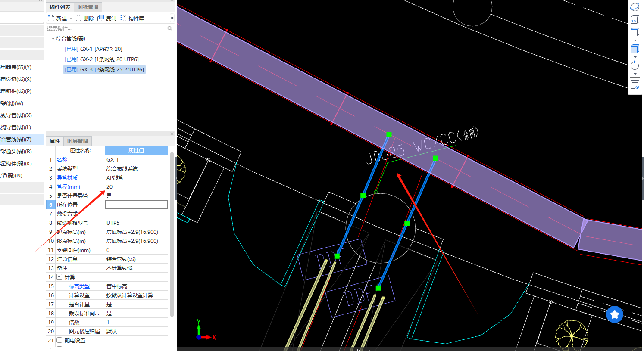Click the 删除 trash icon
The image size is (644, 351).
pyautogui.click(x=78, y=18)
